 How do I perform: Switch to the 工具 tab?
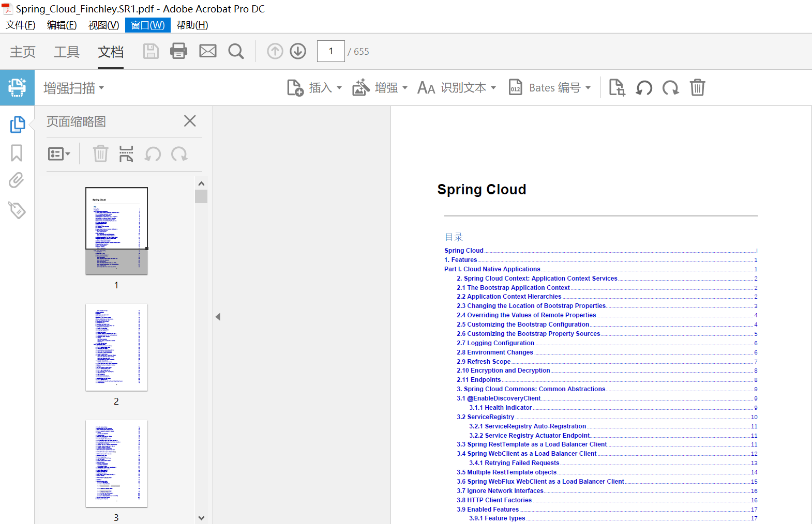pyautogui.click(x=67, y=52)
